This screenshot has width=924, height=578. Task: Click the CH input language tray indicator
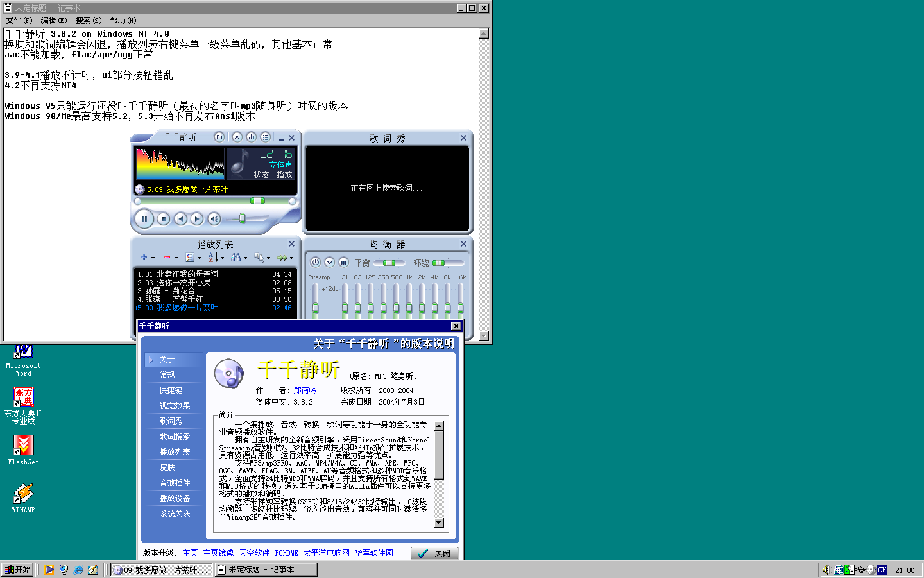pyautogui.click(x=882, y=570)
